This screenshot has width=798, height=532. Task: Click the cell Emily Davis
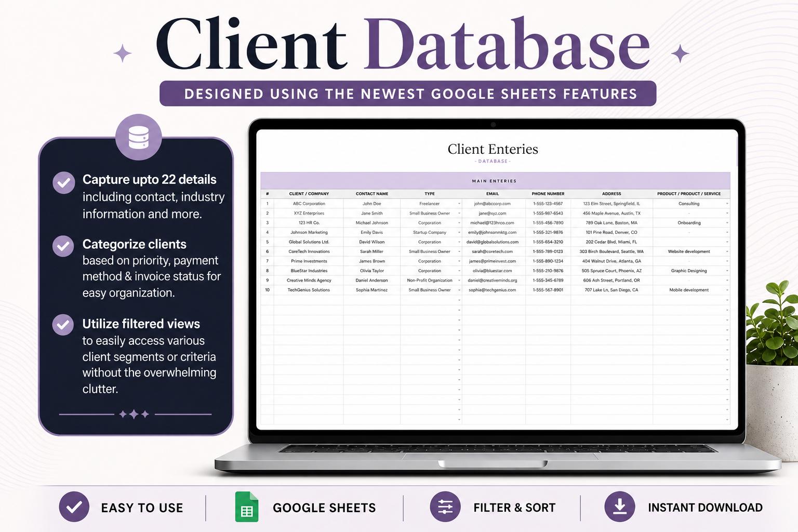(371, 232)
